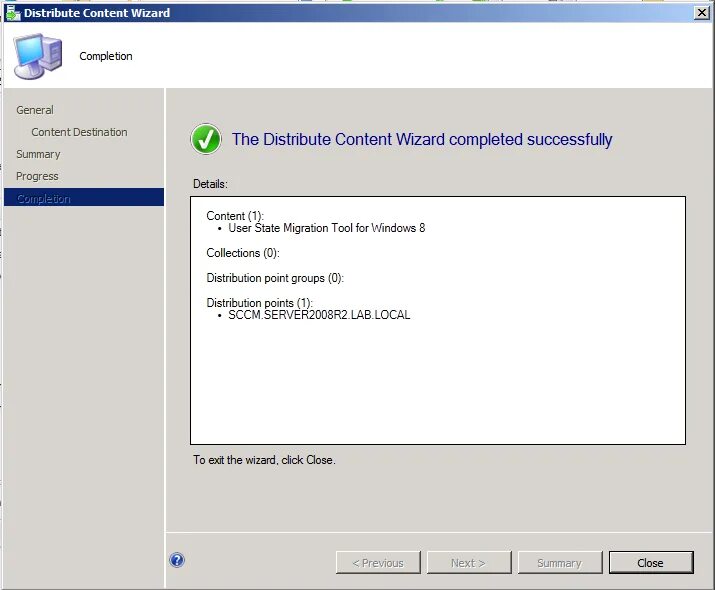Viewport: 715px width, 590px height.
Task: Click the green success checkmark icon
Action: (206, 139)
